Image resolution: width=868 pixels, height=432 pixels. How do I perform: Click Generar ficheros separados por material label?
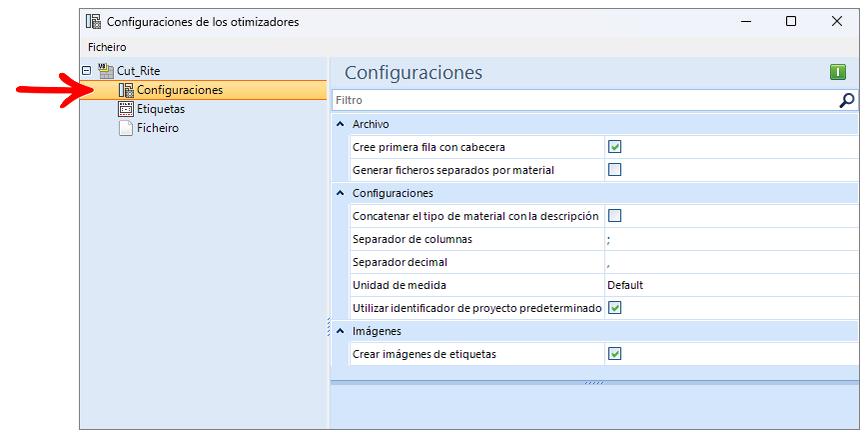pos(453,170)
